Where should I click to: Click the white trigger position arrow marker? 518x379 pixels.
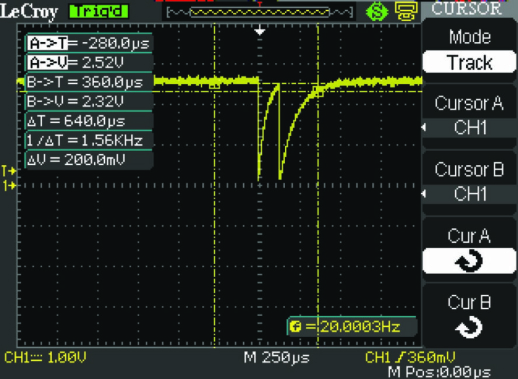pyautogui.click(x=260, y=31)
